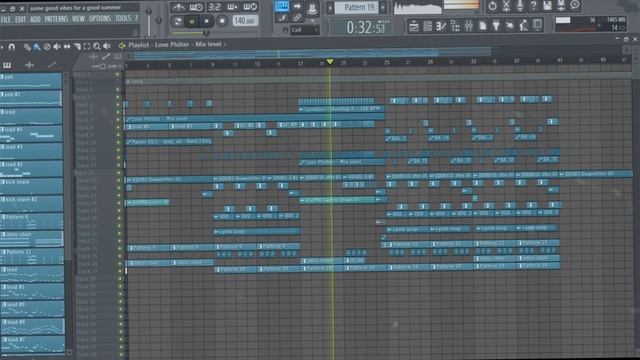Toggle note/clip grouping link icon
This screenshot has width=640, height=360.
(297, 18)
